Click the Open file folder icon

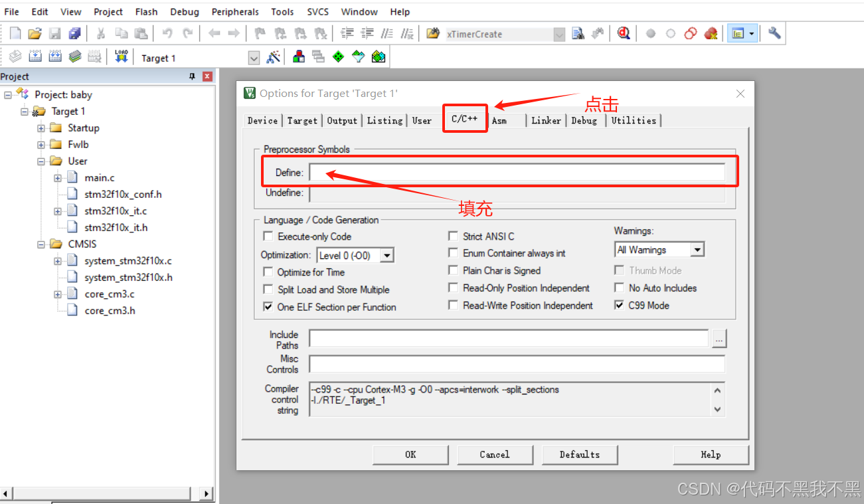[35, 33]
